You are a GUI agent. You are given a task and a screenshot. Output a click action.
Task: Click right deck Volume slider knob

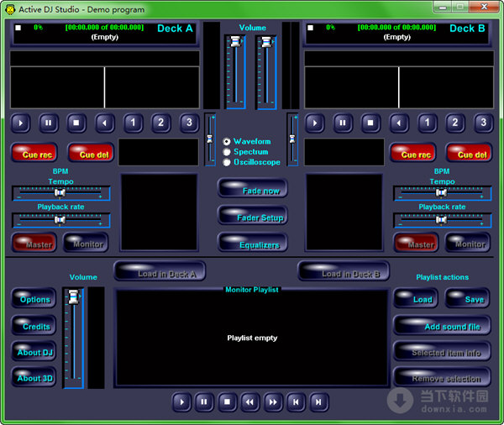[266, 41]
